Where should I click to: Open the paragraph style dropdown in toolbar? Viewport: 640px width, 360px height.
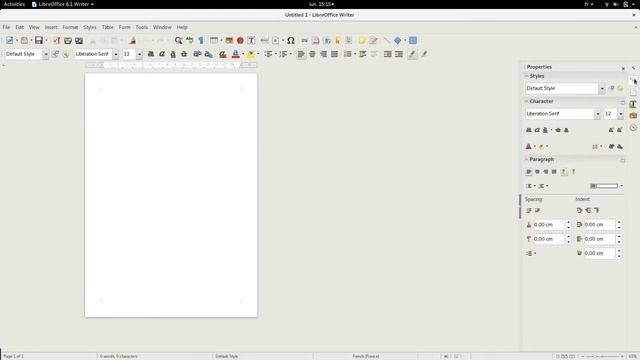click(x=46, y=54)
